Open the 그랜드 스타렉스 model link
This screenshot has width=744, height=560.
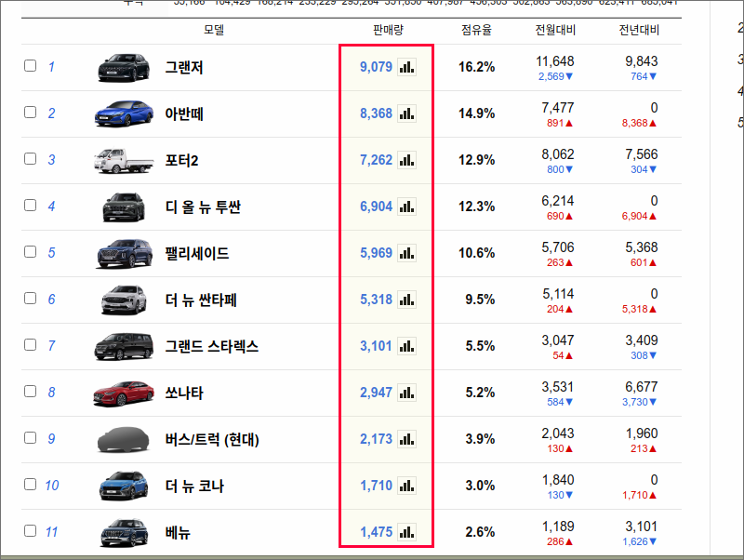click(x=212, y=346)
